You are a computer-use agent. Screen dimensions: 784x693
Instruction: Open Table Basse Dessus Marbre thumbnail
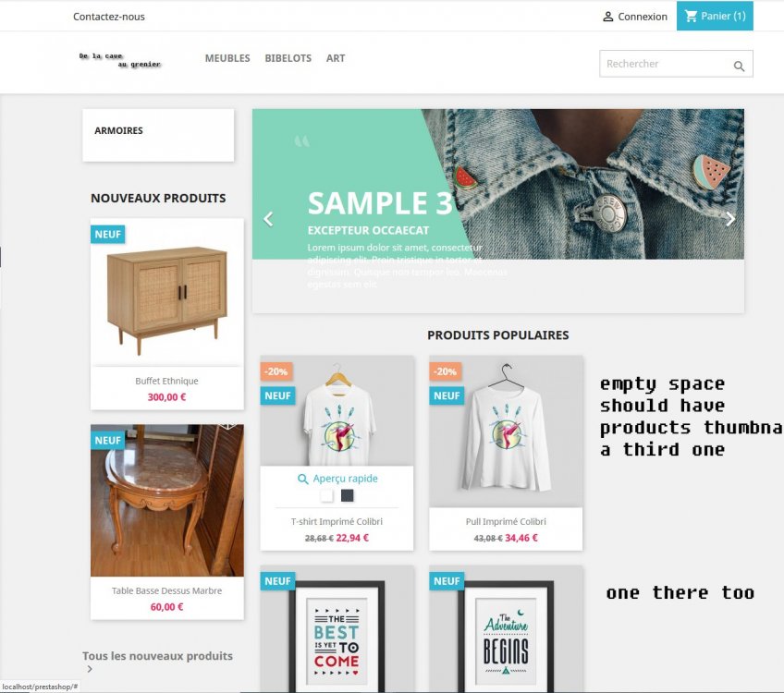coord(167,501)
